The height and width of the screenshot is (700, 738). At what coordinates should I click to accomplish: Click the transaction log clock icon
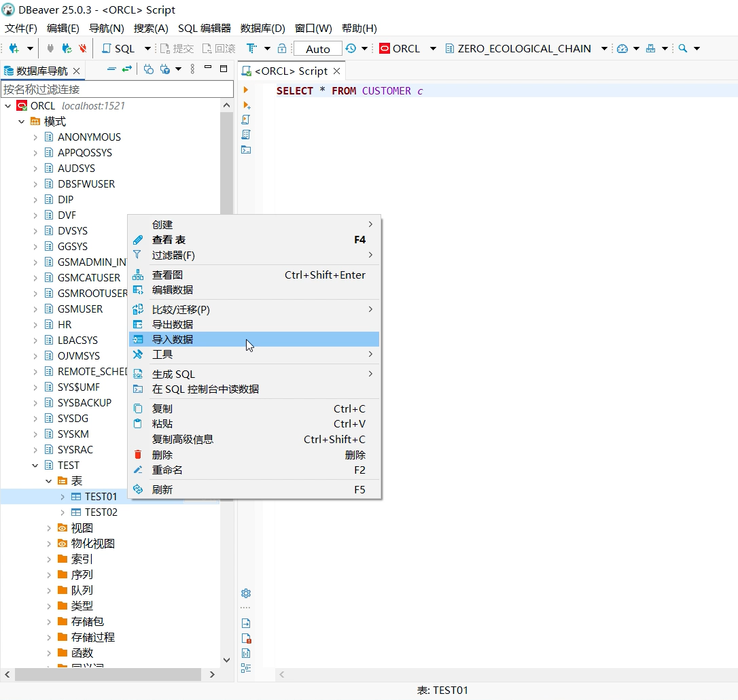[x=351, y=48]
